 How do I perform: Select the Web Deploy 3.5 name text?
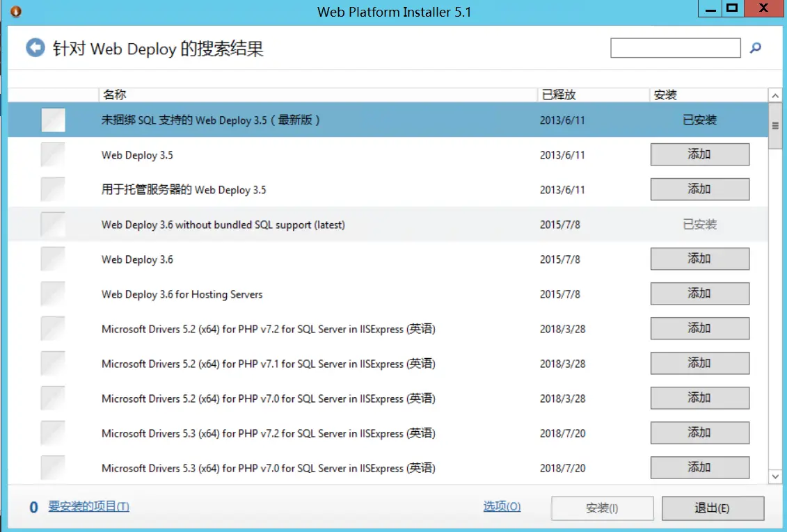click(137, 155)
